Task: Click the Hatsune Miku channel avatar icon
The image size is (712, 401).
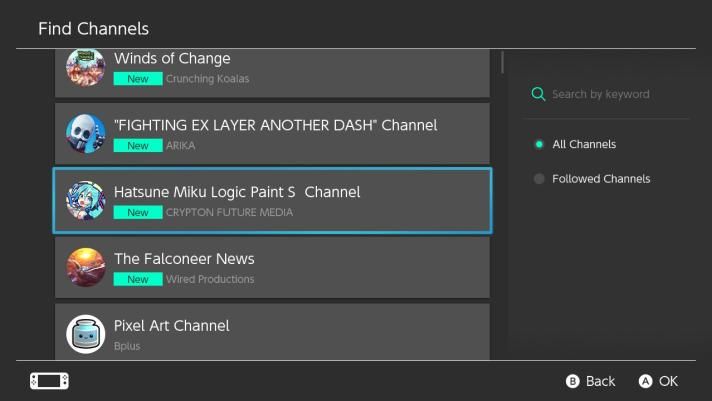Action: 86,201
